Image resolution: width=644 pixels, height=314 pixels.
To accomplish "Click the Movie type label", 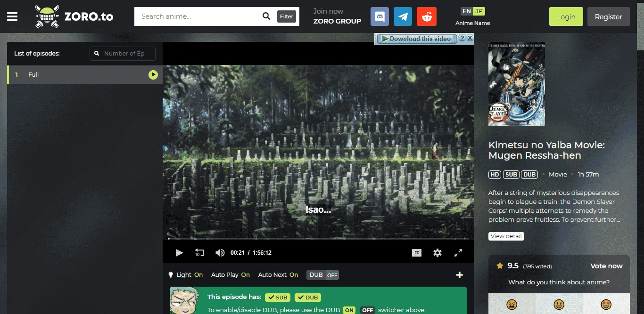I will pyautogui.click(x=558, y=174).
